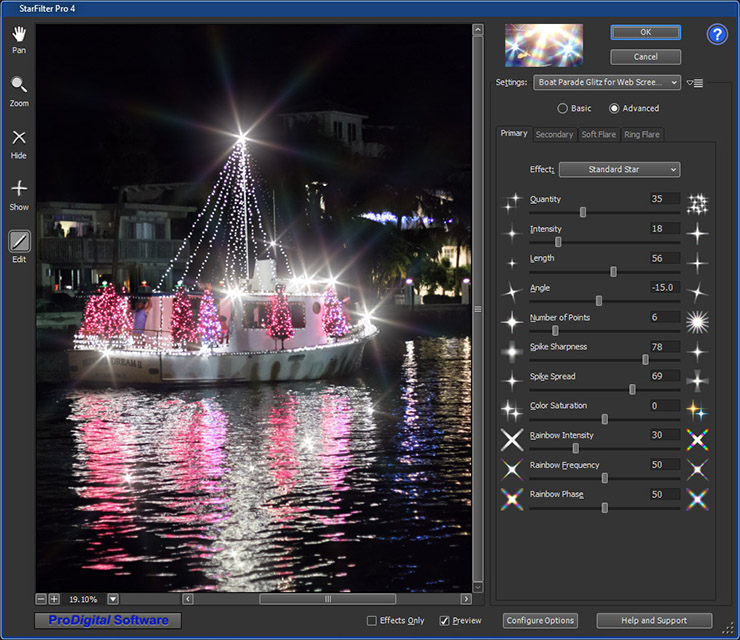Click the Length slider handle

coord(614,271)
